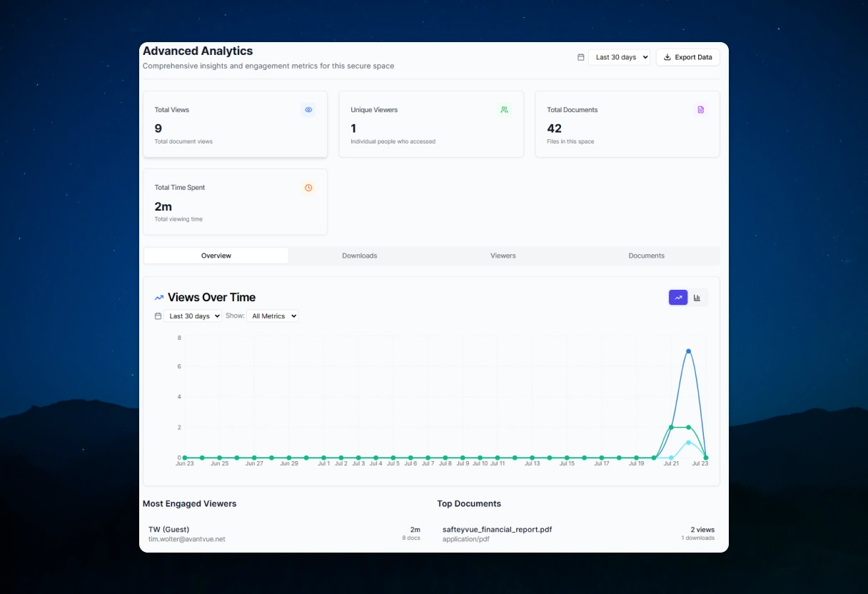Viewport: 868px width, 594px height.
Task: Open the Viewers tab
Action: tap(503, 255)
